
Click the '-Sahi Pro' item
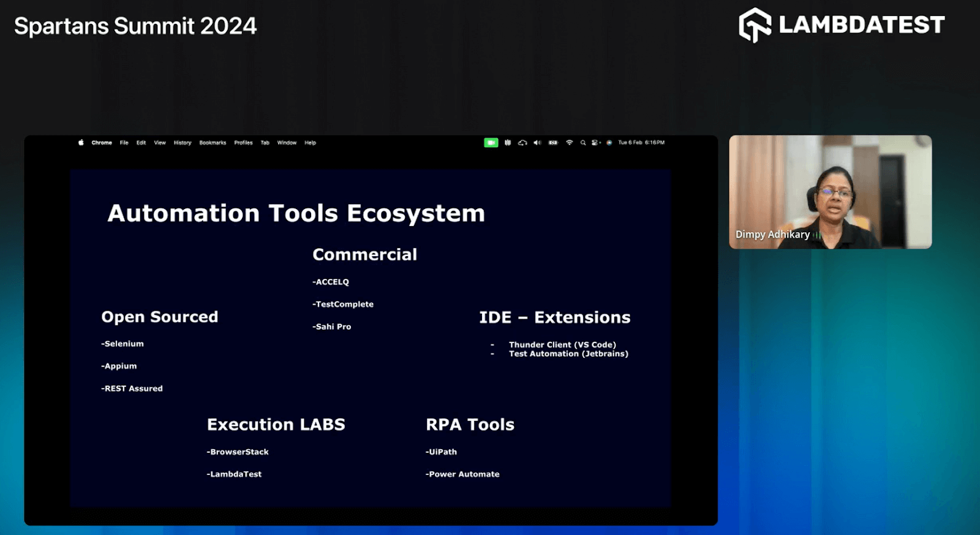(332, 327)
